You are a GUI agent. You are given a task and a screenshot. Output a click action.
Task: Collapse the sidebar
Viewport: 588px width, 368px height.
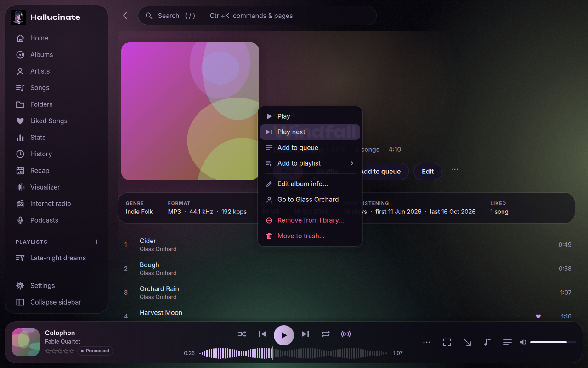coord(57,302)
